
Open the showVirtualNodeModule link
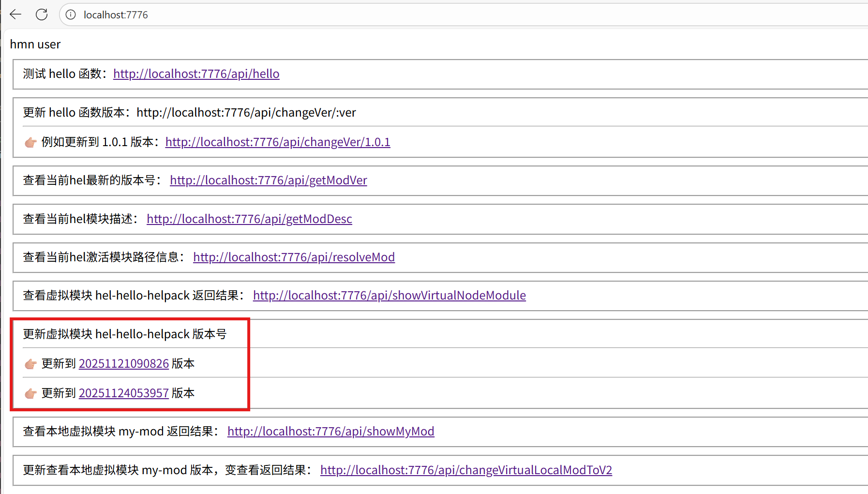389,295
